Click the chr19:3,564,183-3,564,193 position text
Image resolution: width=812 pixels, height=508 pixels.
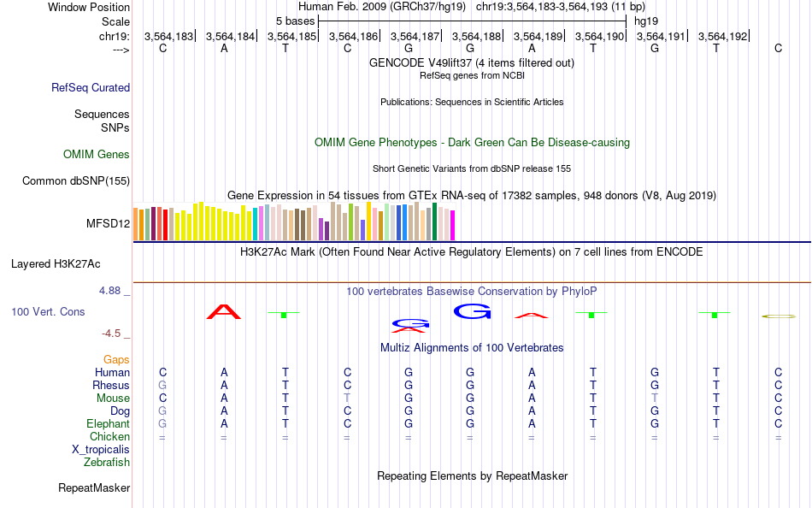coord(561,7)
